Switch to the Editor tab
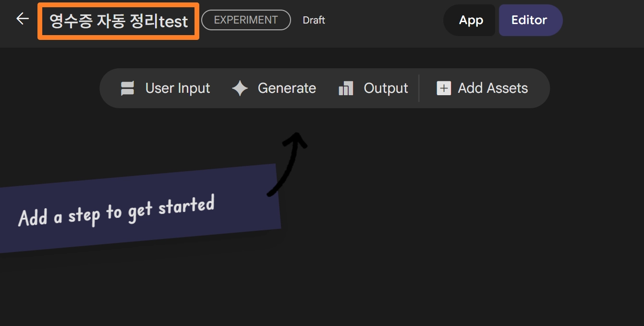Screen dimensions: 644x326 coord(529,20)
